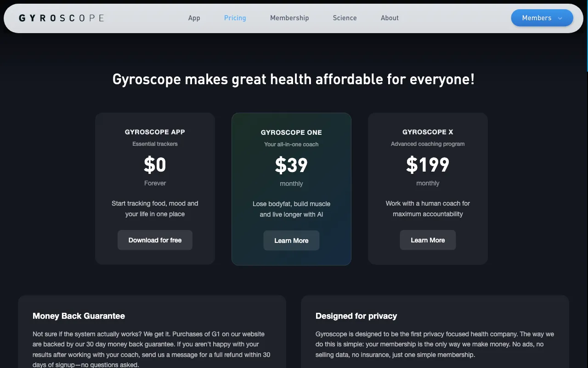
Task: Click the main headline about affordable health
Action: [294, 79]
